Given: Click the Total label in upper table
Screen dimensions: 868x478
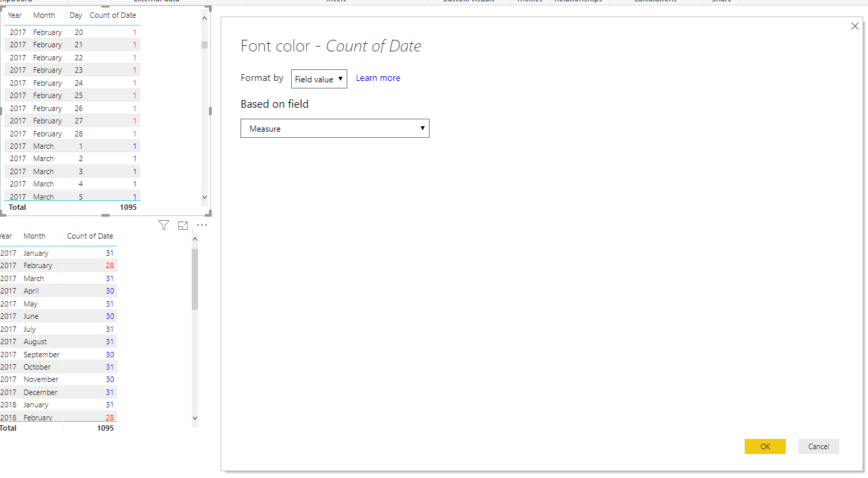Looking at the screenshot, I should coord(17,207).
